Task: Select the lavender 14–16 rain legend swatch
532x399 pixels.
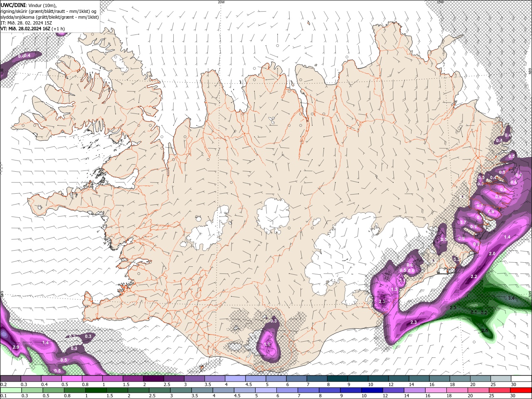Action: pyautogui.click(x=414, y=390)
